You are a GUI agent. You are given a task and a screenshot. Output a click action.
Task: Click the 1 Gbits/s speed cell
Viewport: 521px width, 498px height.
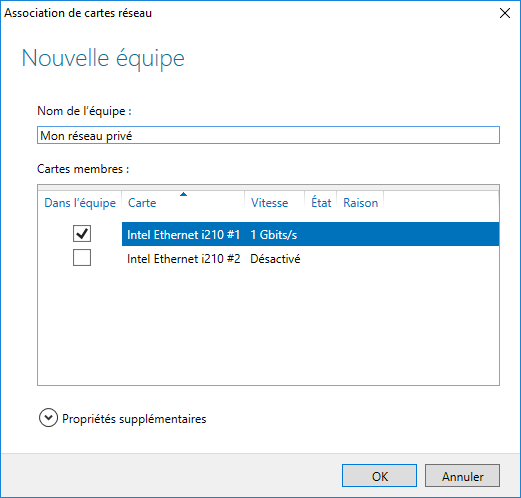coord(274,235)
